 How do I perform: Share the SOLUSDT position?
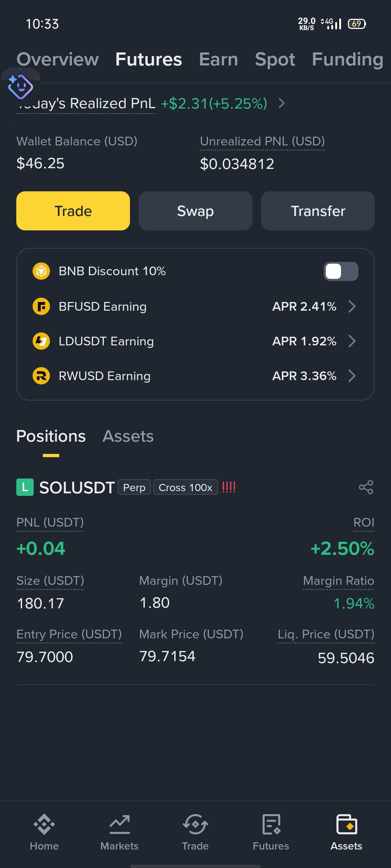point(366,487)
